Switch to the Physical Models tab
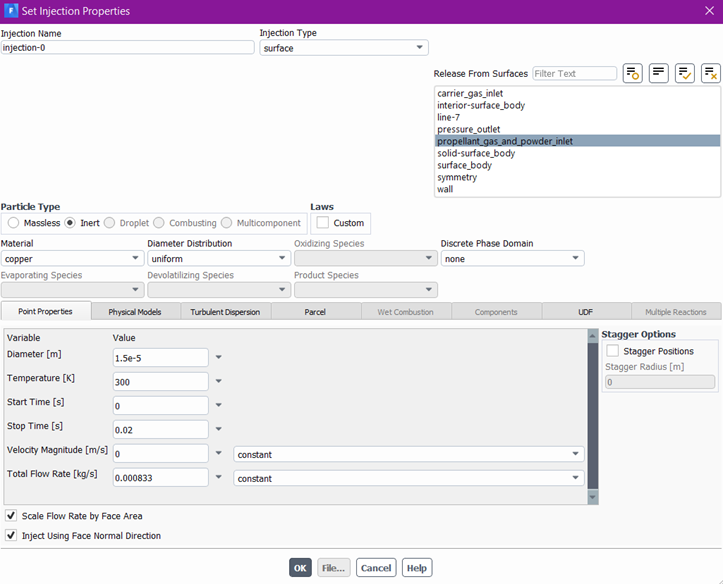This screenshot has width=723, height=584. (135, 312)
